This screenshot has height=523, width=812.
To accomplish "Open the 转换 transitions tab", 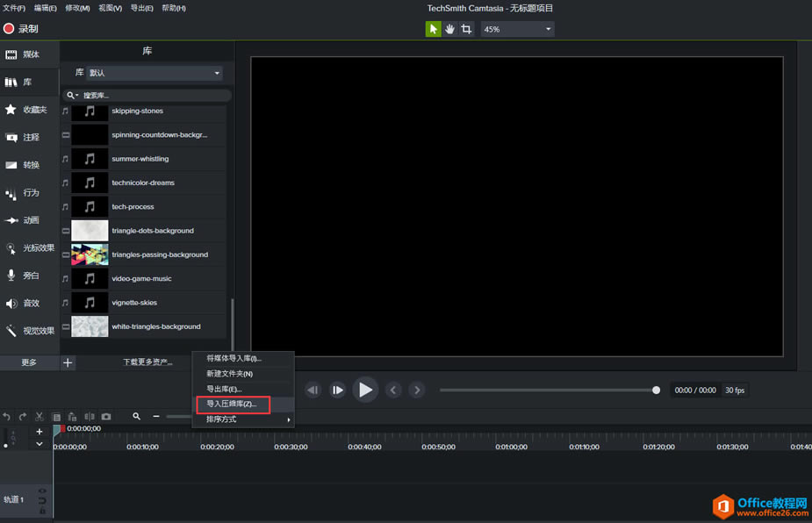I will point(30,165).
